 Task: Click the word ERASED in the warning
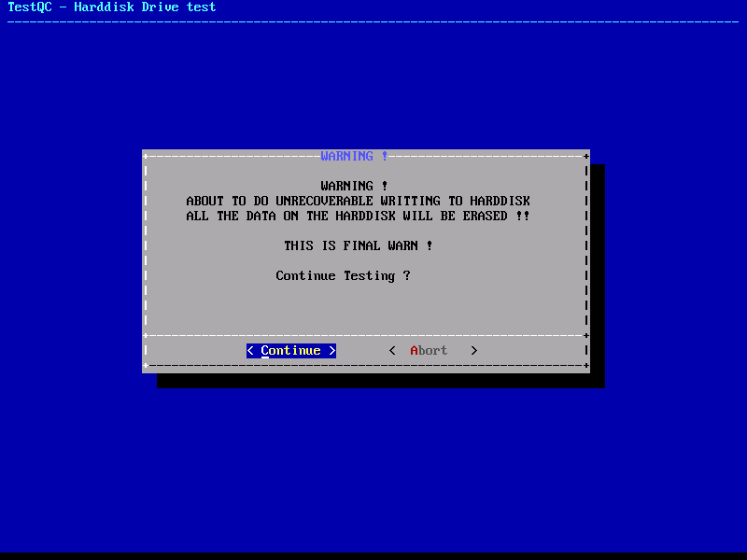coord(485,216)
